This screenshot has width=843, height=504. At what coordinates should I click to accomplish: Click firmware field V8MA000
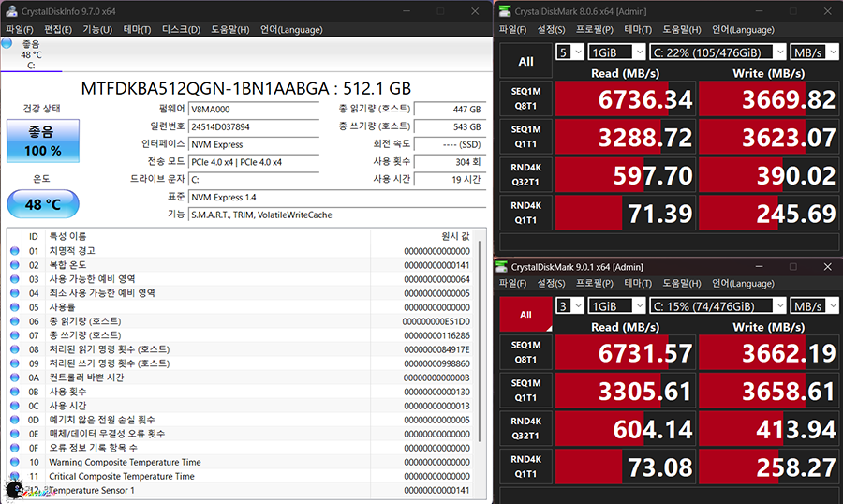254,110
